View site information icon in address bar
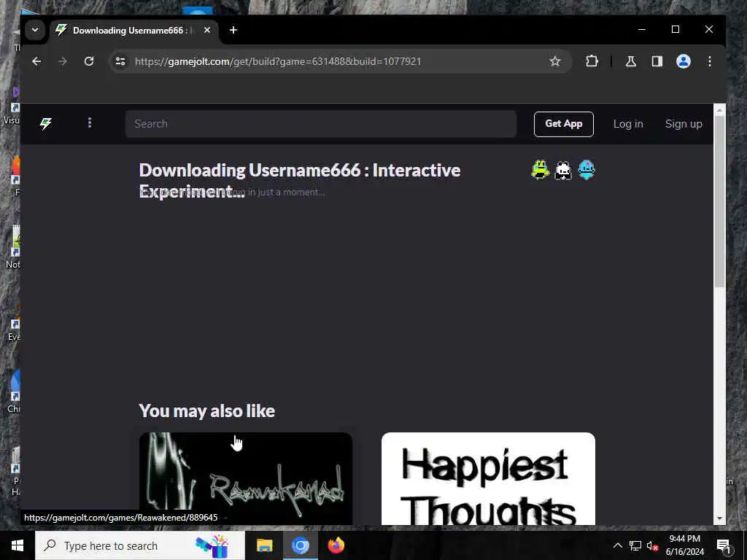Screen dimensions: 747x560 click(120, 61)
